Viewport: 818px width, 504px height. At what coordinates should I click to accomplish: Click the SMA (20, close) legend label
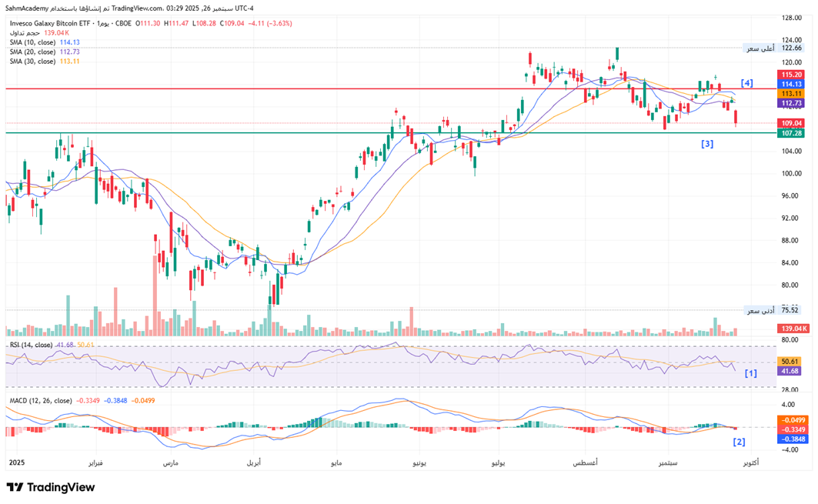pos(32,52)
